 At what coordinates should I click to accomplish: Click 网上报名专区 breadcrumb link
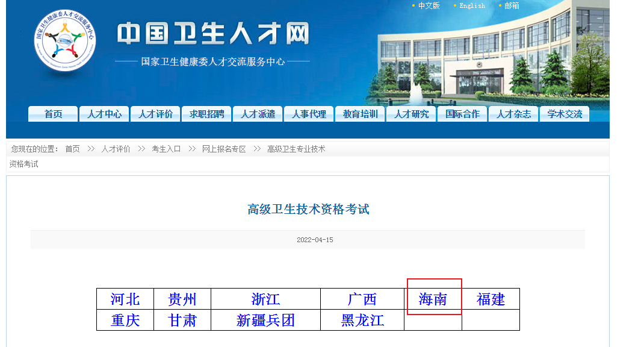(x=224, y=149)
